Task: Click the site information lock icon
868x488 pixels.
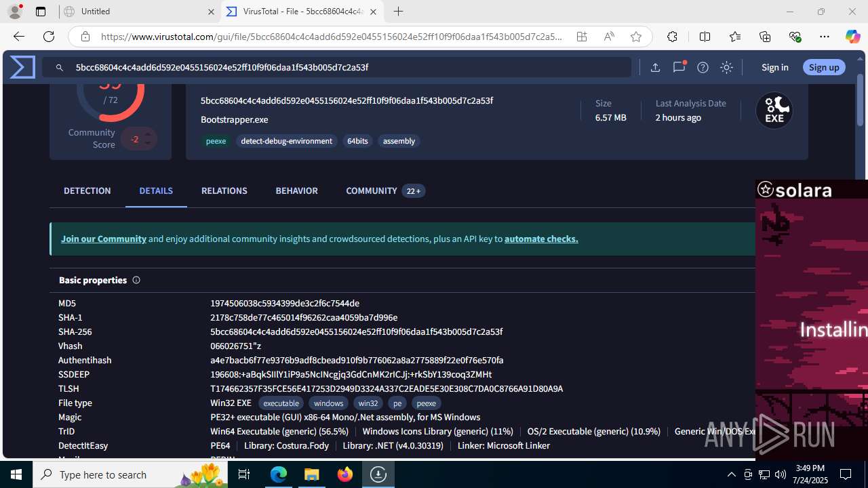Action: click(85, 37)
